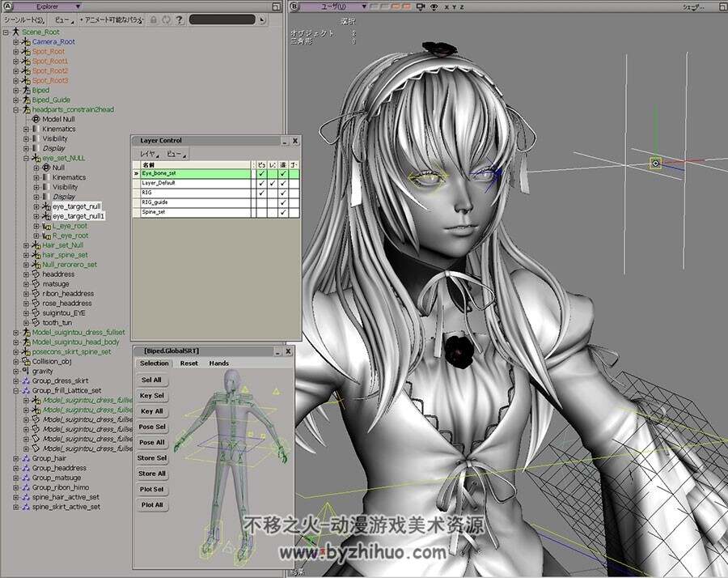The width and height of the screenshot is (728, 578).
Task: Expand the Group_hair node
Action: point(16,458)
